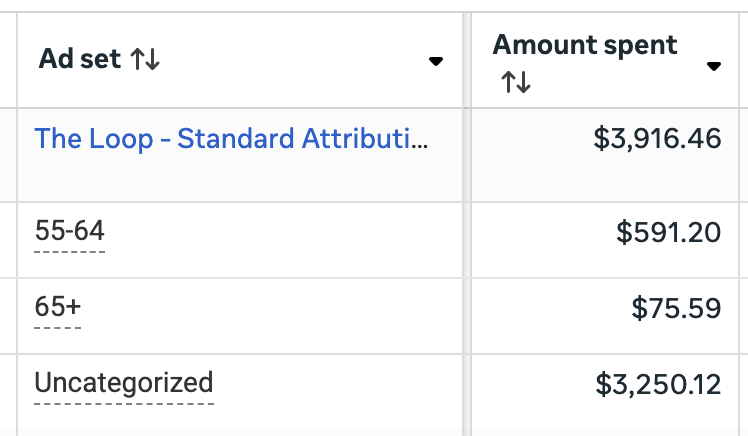Open The Loop - Standard Attribution ad set link
Viewport: 748px width, 436px height.
pyautogui.click(x=231, y=138)
